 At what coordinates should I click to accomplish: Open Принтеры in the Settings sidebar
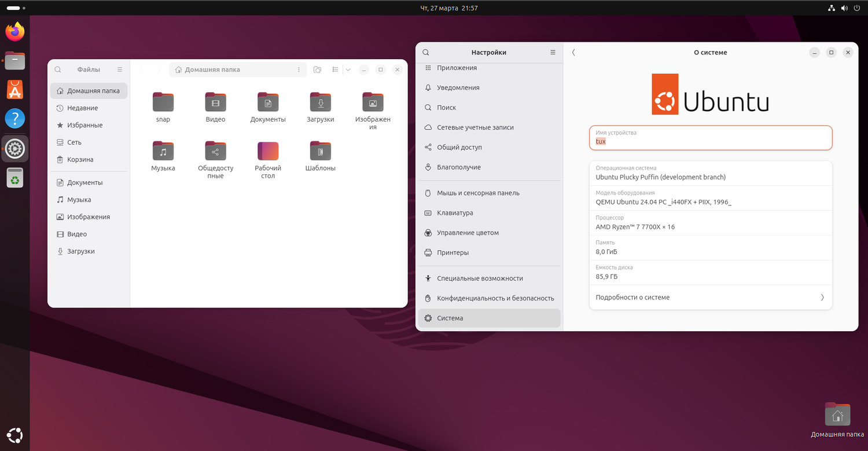pos(489,253)
